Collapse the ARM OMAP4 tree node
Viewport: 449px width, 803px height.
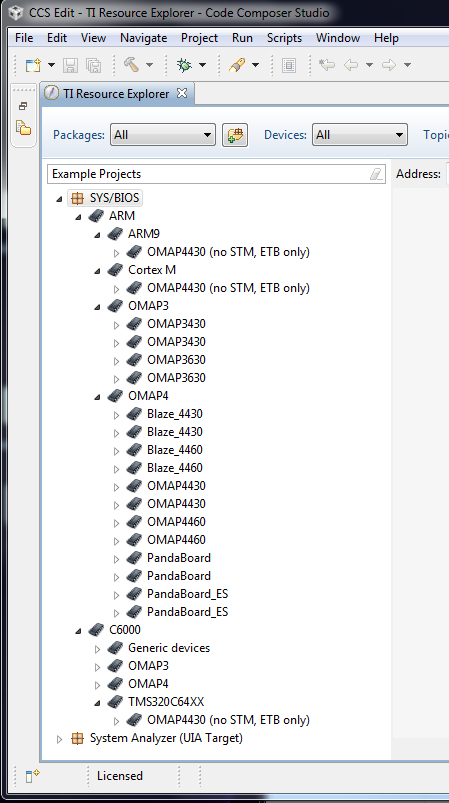point(97,396)
